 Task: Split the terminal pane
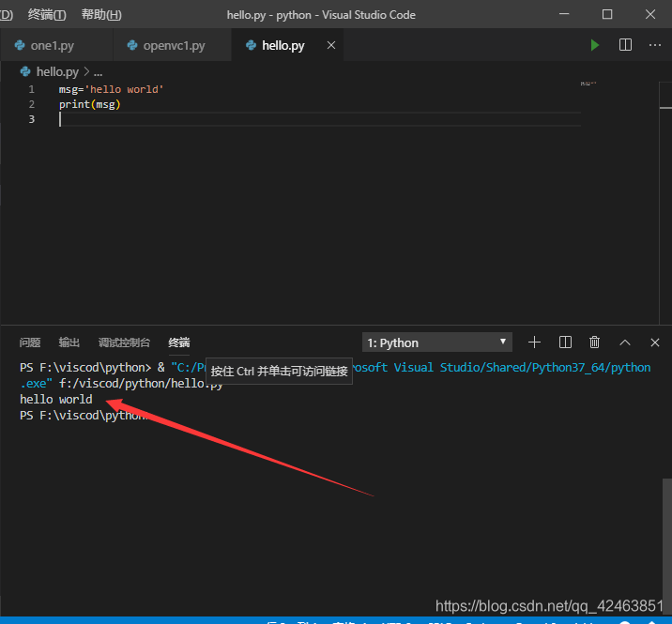point(565,342)
